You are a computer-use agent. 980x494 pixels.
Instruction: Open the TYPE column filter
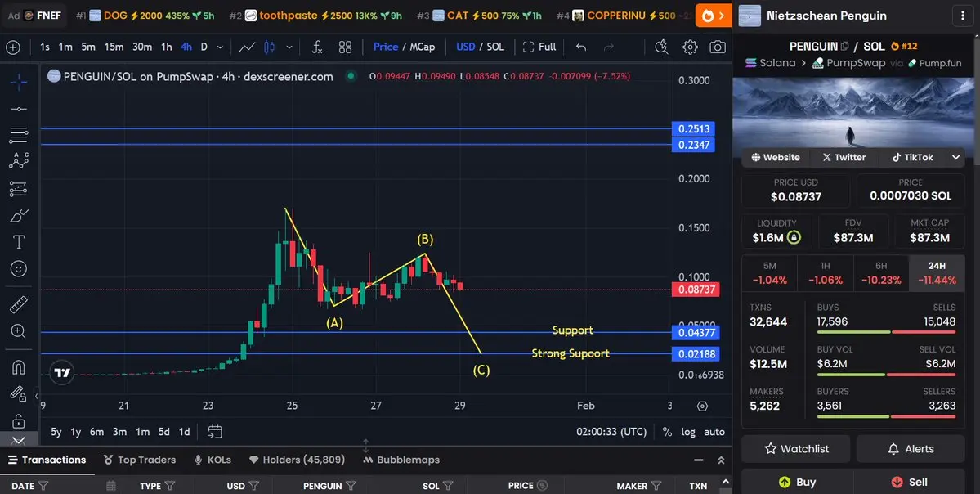click(x=170, y=486)
